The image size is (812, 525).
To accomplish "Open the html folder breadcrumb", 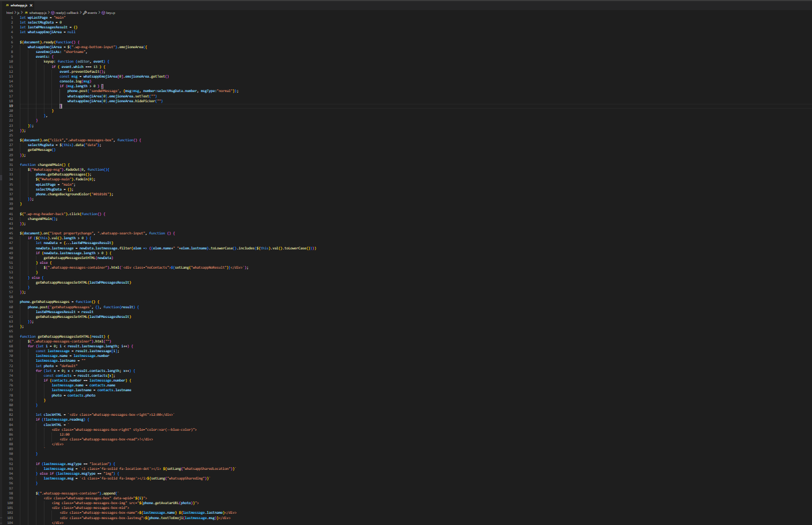I will [10, 13].
